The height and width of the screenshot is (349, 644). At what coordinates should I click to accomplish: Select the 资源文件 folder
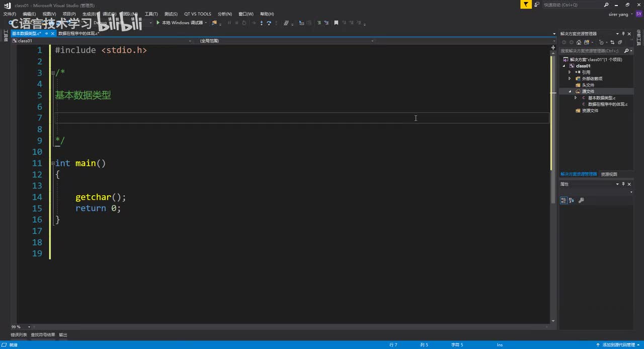[590, 111]
